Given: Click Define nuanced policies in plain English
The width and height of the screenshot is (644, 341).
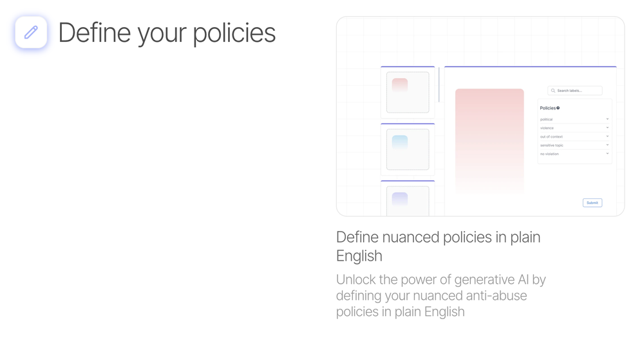Looking at the screenshot, I should 438,246.
